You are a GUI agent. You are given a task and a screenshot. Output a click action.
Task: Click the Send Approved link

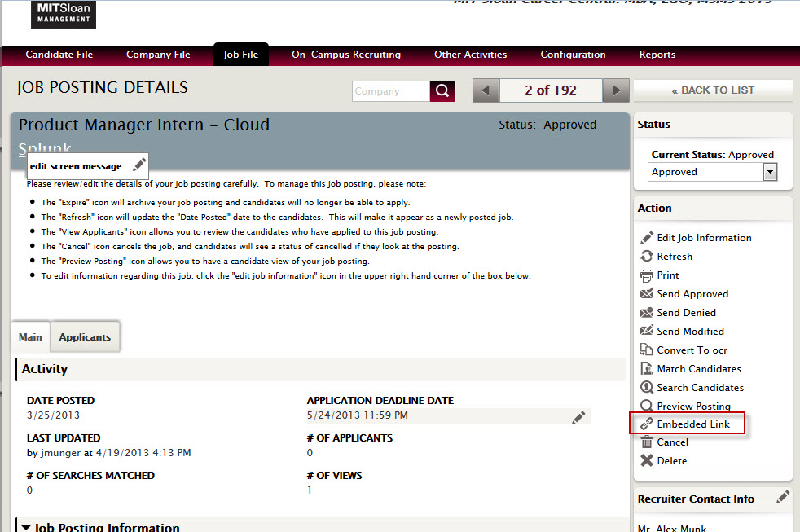692,294
